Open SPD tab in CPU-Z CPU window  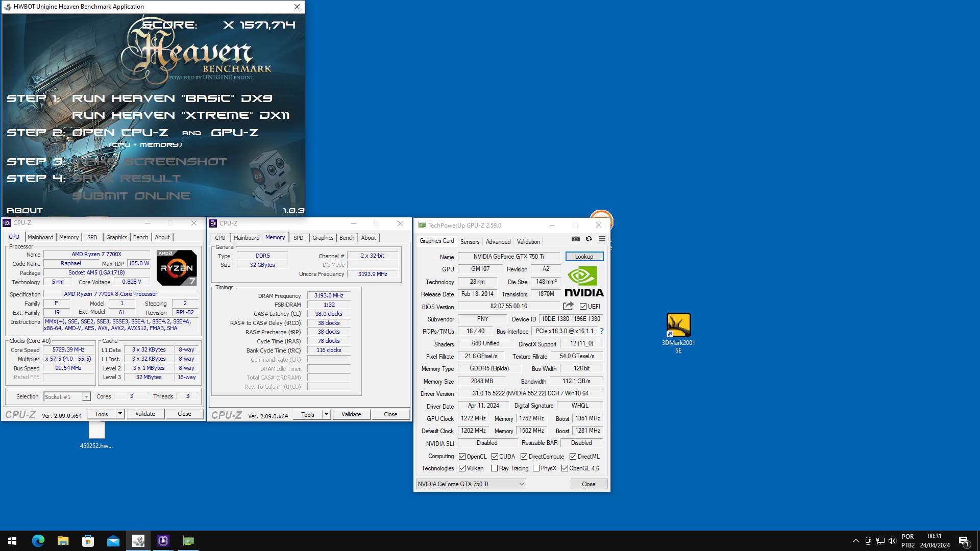92,237
